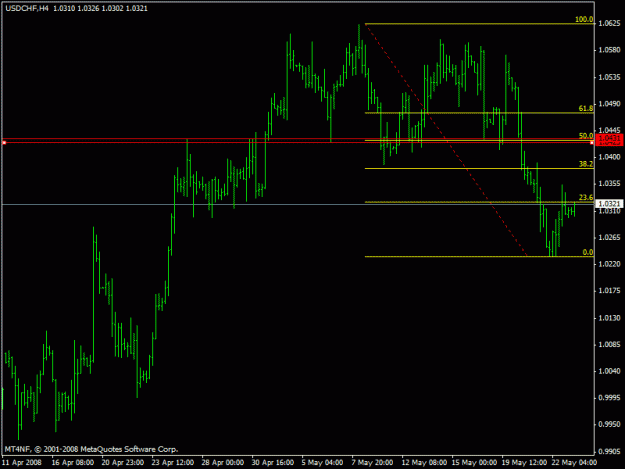Screen dimensions: 625x469
Task: Click the 1.0580 price axis label
Action: point(609,50)
